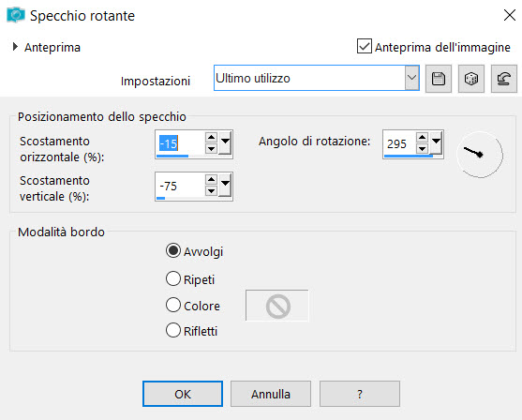The height and width of the screenshot is (420, 522).
Task: Select the Avvolgi edge mode
Action: (x=173, y=251)
